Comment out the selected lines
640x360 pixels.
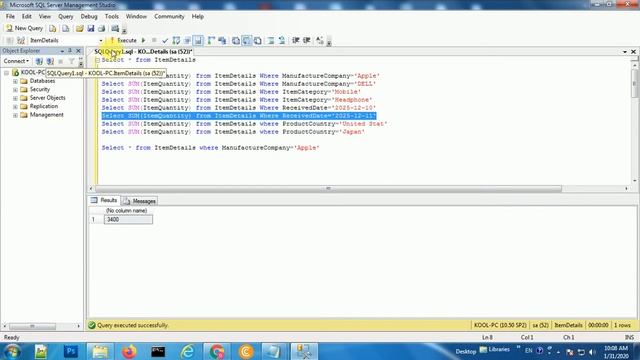(271, 40)
